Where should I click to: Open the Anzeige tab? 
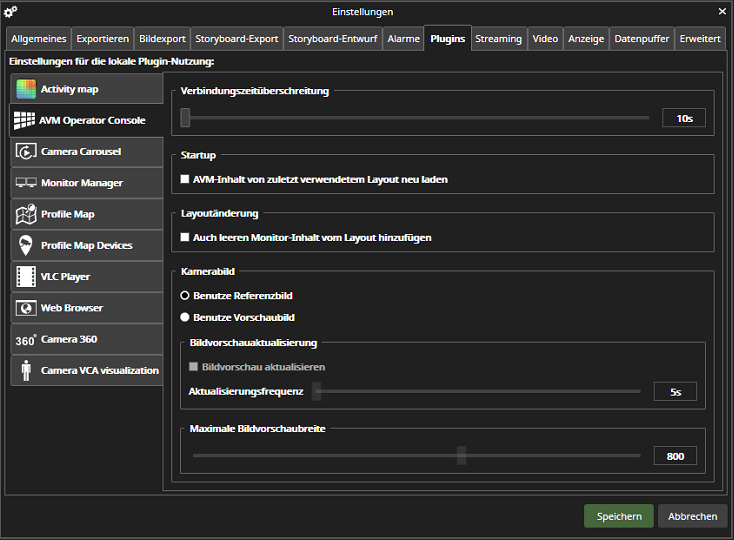click(586, 39)
